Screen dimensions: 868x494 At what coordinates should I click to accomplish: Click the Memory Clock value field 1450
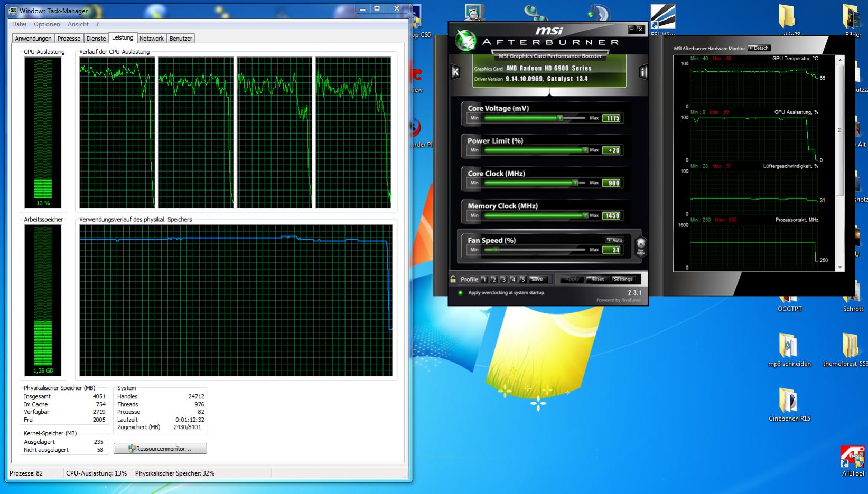point(612,215)
